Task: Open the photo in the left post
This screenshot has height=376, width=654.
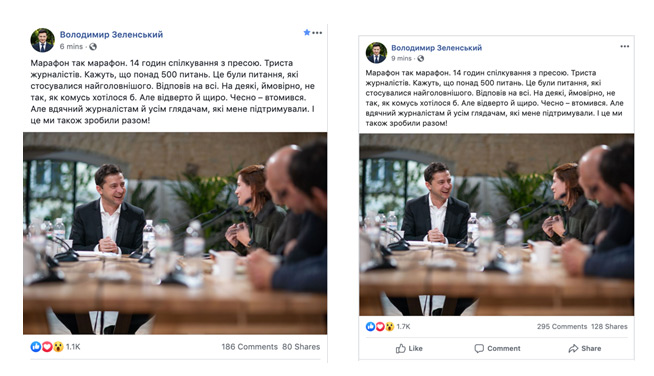Action: coord(175,233)
